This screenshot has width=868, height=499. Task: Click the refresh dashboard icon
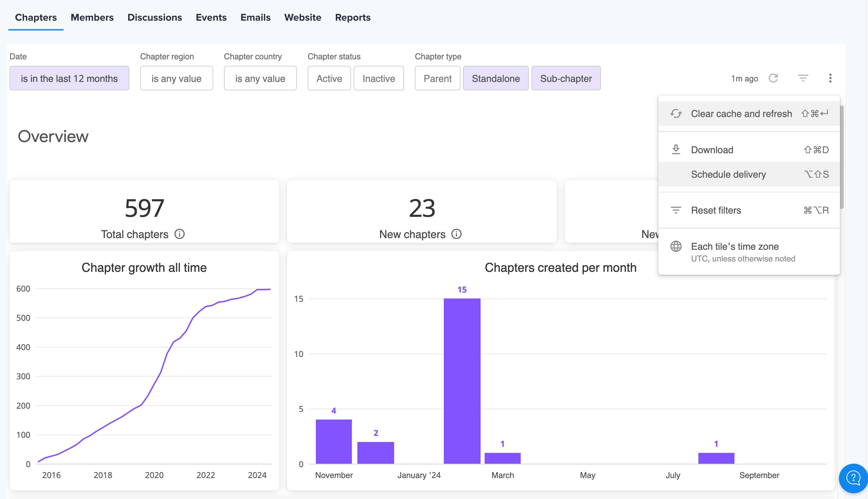coord(773,78)
